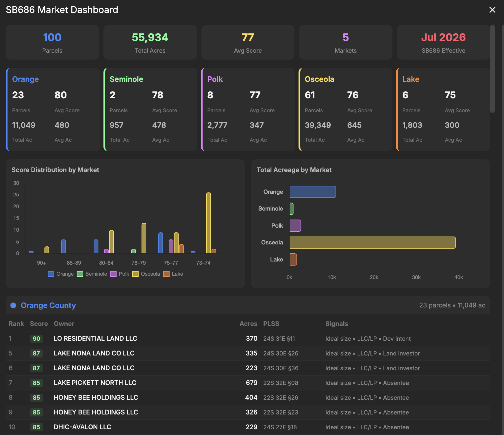Viewport: 504px width, 435px height.
Task: Click the Orange County section header
Action: coord(248,305)
